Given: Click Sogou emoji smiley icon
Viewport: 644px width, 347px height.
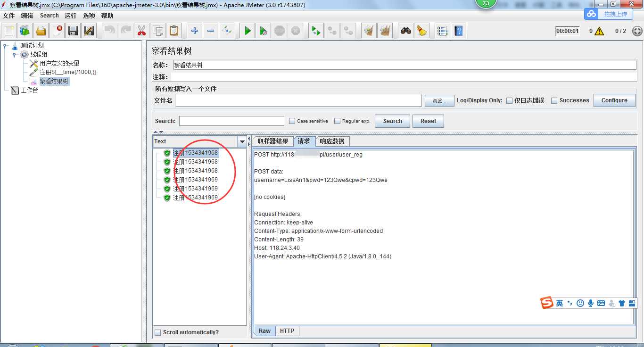Looking at the screenshot, I should [580, 303].
